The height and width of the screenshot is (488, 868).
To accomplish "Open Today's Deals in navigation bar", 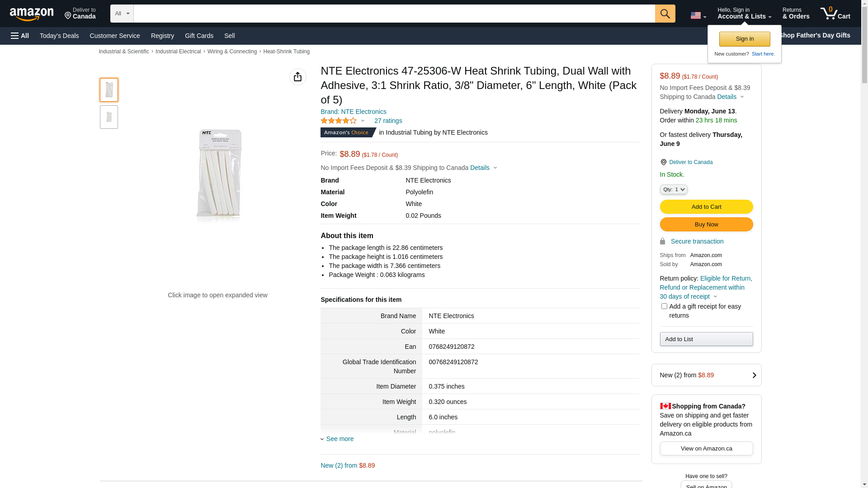I will pos(59,36).
